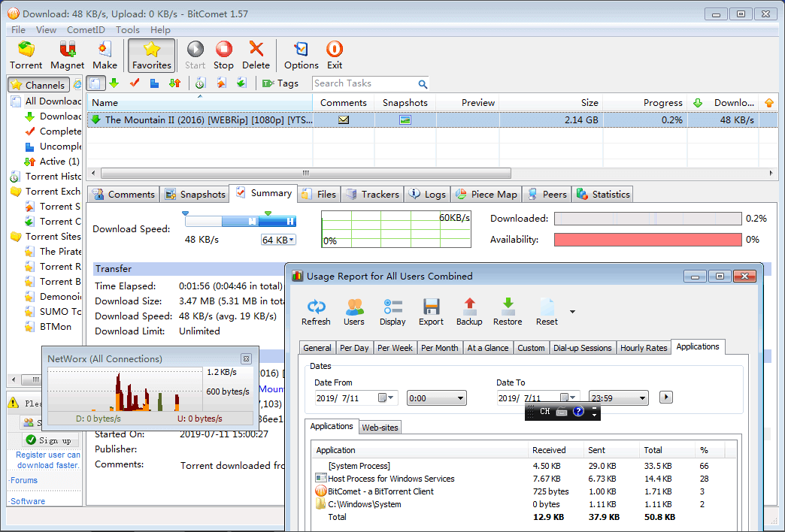The height and width of the screenshot is (532, 785).
Task: Select the Active (1) tree item
Action: tap(52, 161)
